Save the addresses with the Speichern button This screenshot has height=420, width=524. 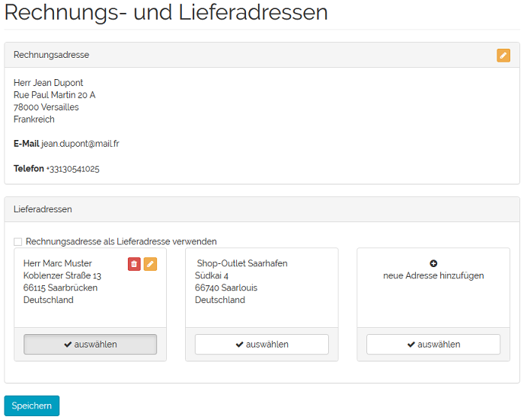coord(31,406)
